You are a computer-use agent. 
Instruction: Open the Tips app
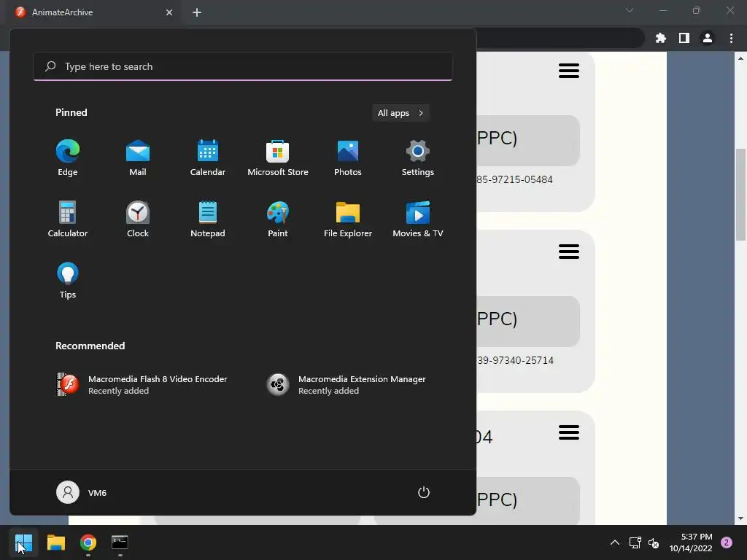click(x=68, y=281)
